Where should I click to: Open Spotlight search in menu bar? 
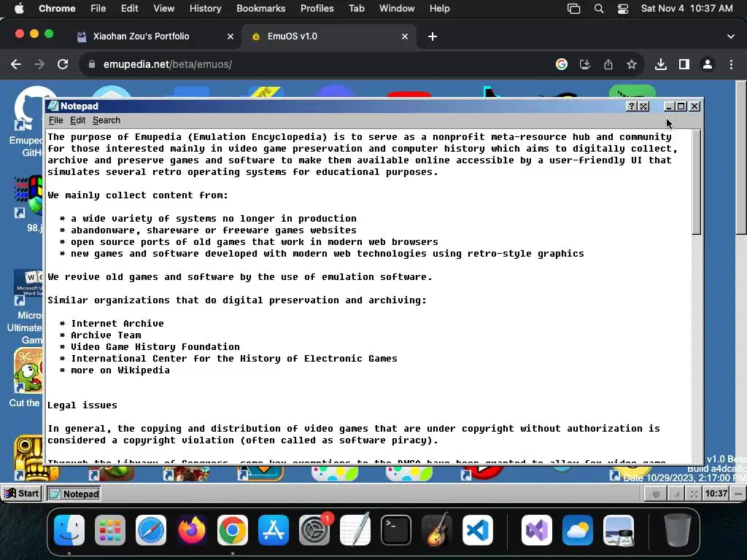599,9
